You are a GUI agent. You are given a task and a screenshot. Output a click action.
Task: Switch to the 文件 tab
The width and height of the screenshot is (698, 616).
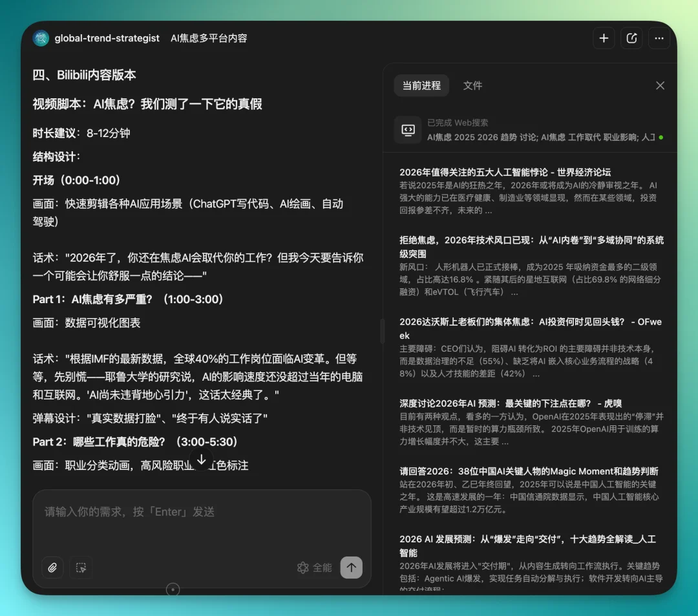472,85
